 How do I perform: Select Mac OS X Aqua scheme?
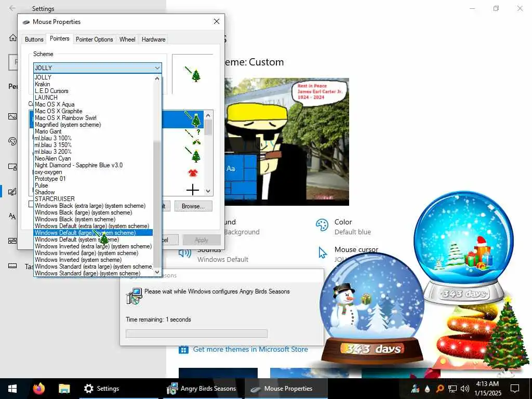point(94,104)
